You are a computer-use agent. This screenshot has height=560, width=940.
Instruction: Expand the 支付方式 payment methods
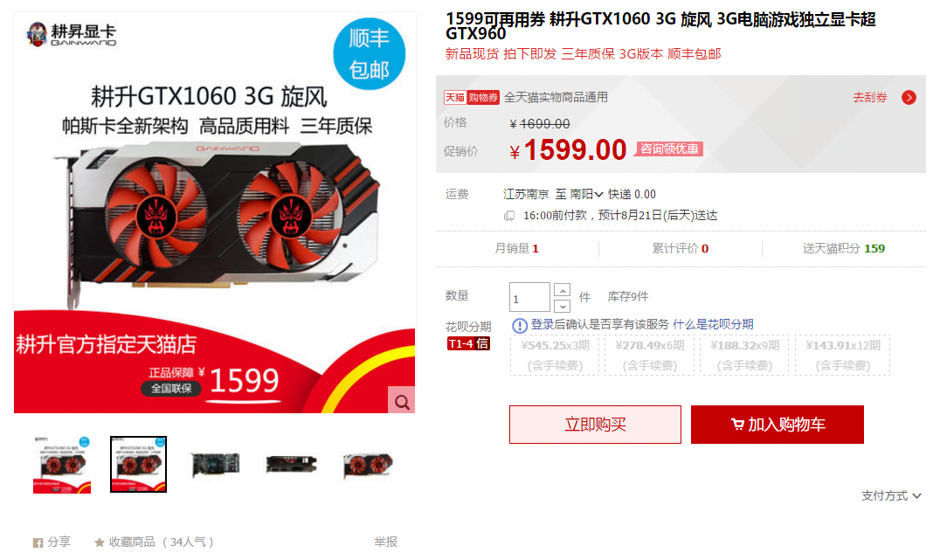(891, 496)
